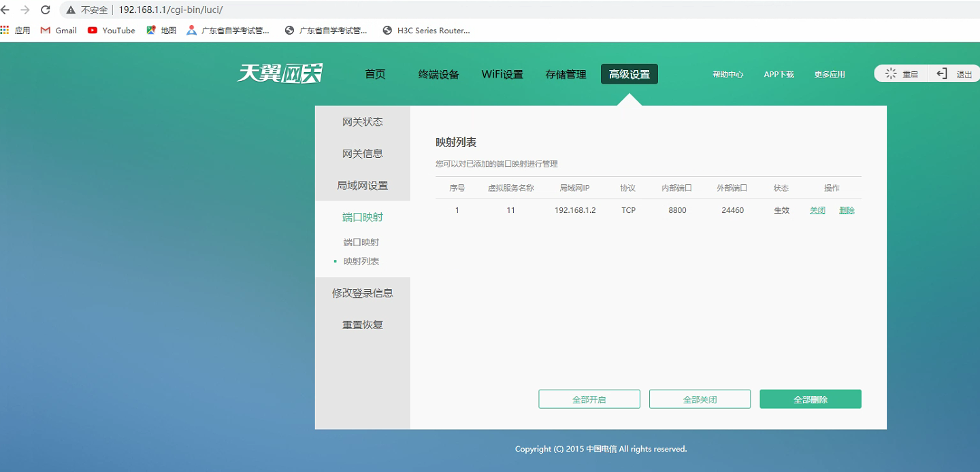Screen dimensions: 980x472
Task: Select 网关信息 in the sidebar
Action: (x=363, y=154)
